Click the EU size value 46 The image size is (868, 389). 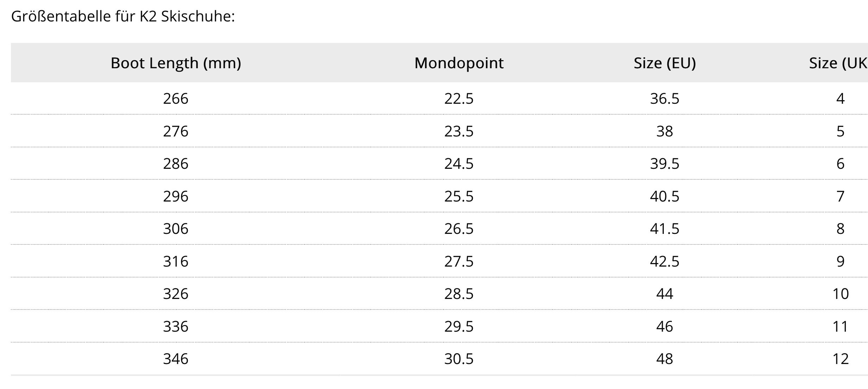pyautogui.click(x=664, y=326)
